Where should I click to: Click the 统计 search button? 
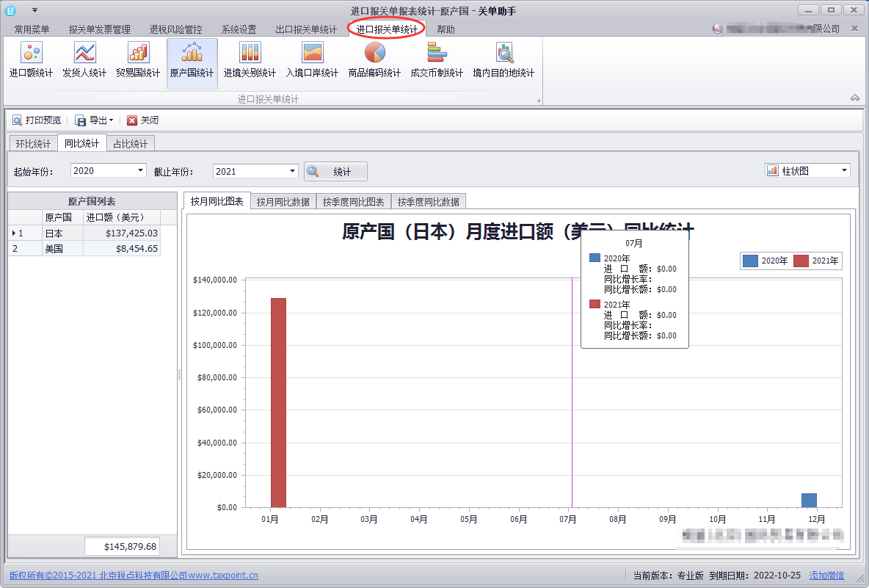pos(336,172)
